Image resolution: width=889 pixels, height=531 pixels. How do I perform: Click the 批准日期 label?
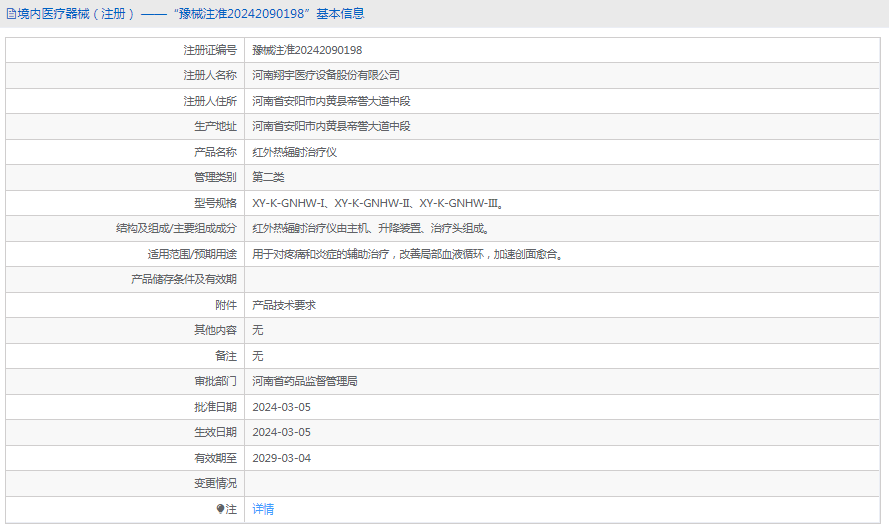click(x=215, y=407)
